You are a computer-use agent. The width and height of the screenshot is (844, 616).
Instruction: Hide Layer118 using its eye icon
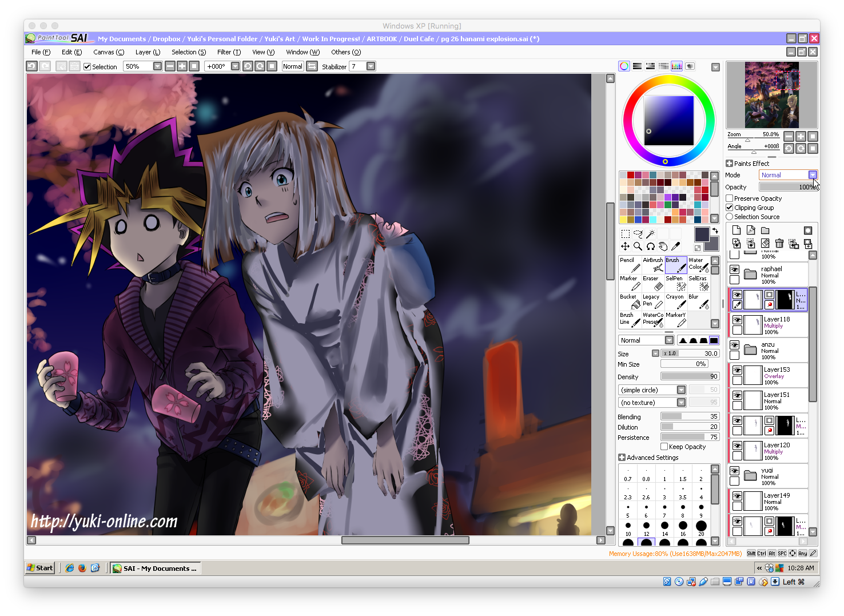pos(738,320)
